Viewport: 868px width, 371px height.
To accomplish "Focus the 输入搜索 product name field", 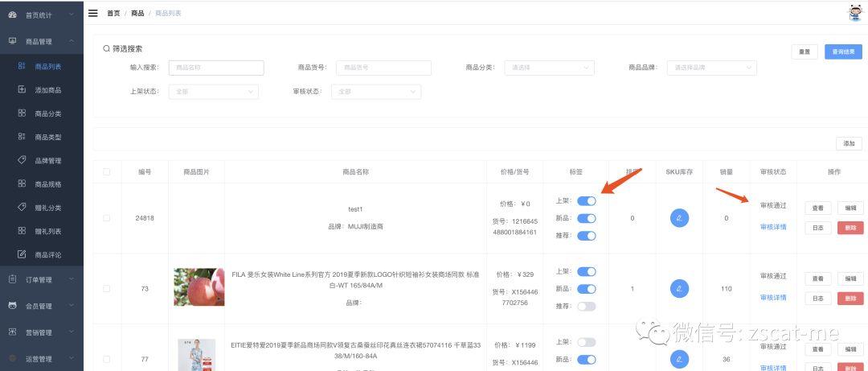I will click(216, 68).
